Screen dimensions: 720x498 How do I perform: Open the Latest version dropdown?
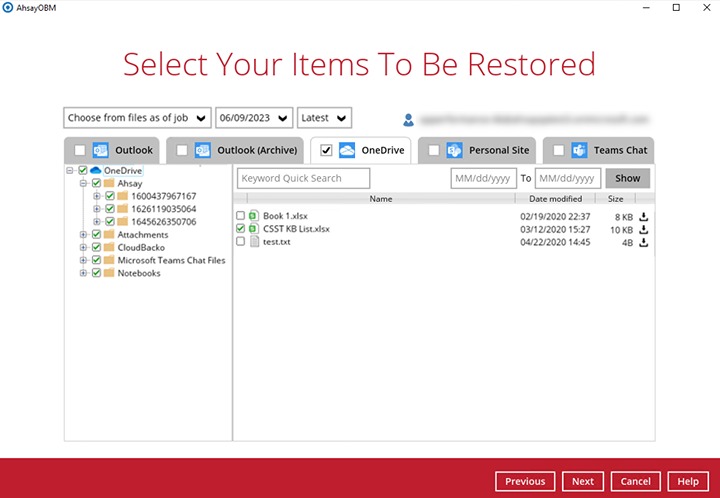click(324, 118)
